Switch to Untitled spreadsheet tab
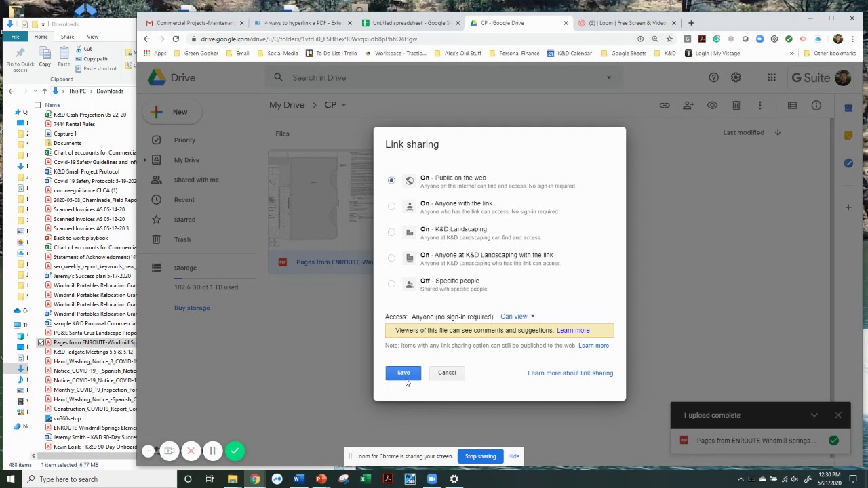The image size is (868, 488). point(411,23)
